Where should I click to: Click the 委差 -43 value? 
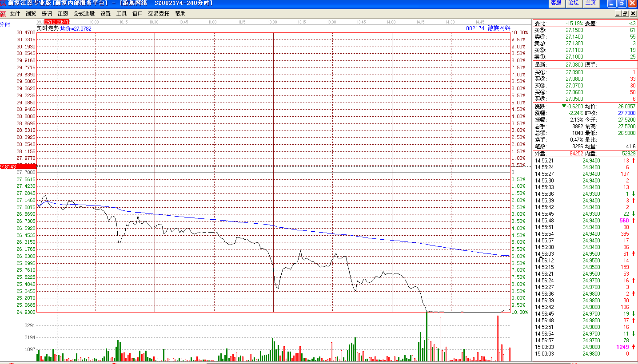coord(632,23)
